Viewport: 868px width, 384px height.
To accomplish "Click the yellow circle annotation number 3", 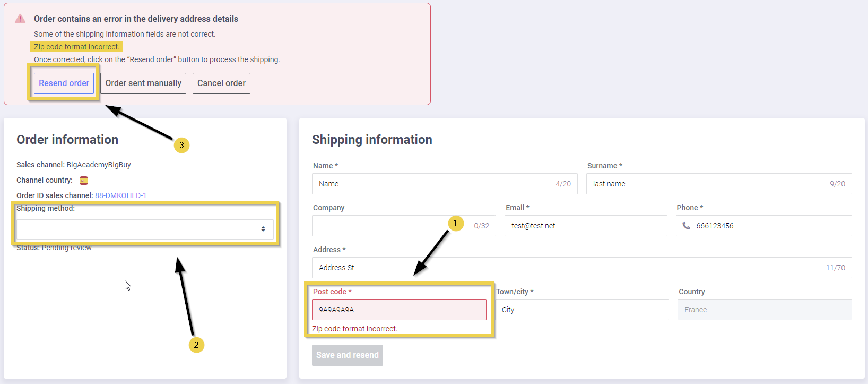I will pyautogui.click(x=181, y=145).
